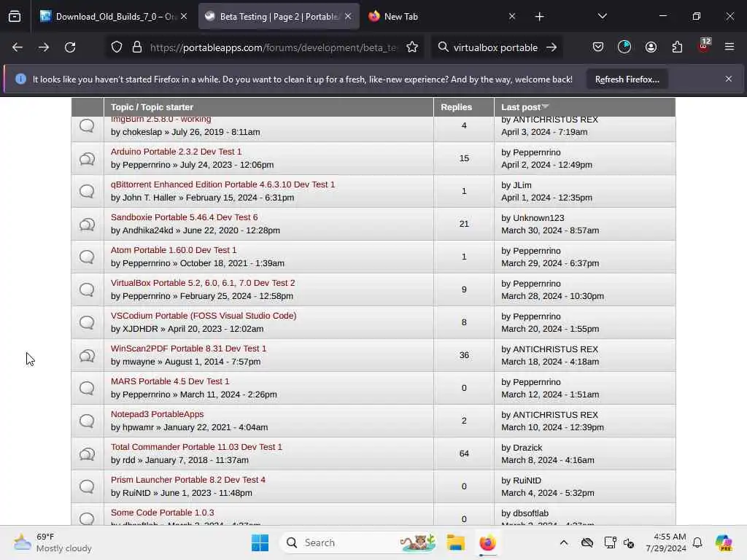Click hot-topic icon for Total Commander row

pyautogui.click(x=87, y=454)
